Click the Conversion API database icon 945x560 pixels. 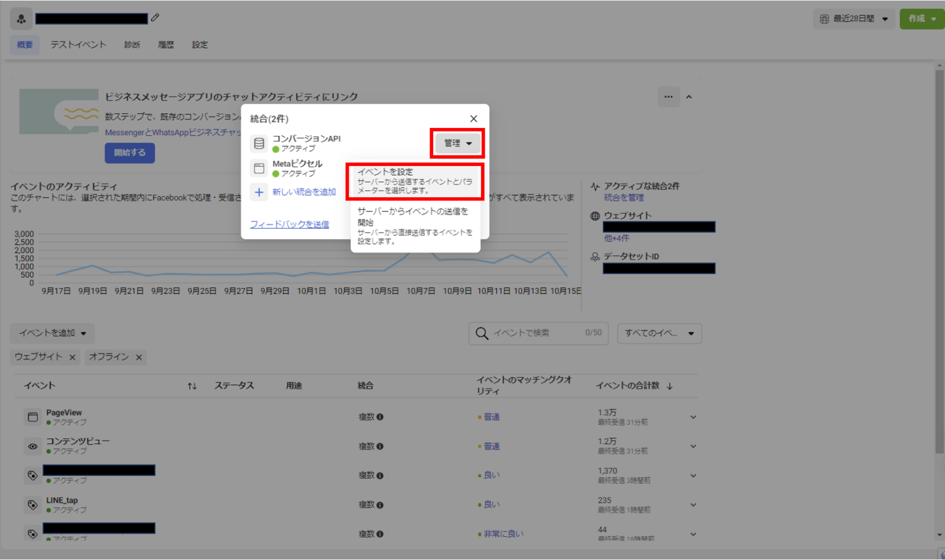[259, 143]
